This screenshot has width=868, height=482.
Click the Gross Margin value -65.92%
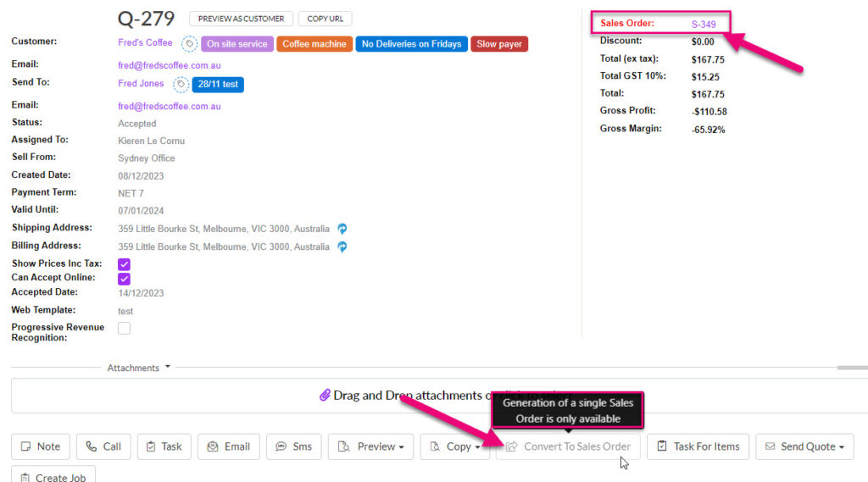coord(708,130)
